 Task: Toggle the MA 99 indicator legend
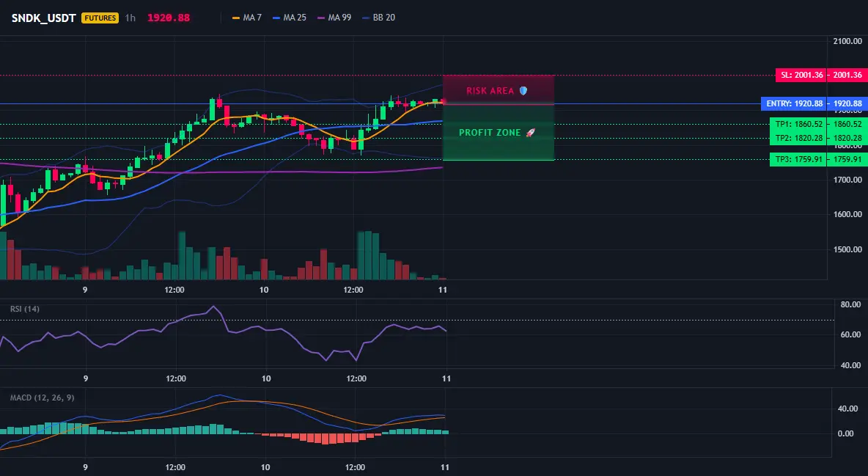coord(334,18)
